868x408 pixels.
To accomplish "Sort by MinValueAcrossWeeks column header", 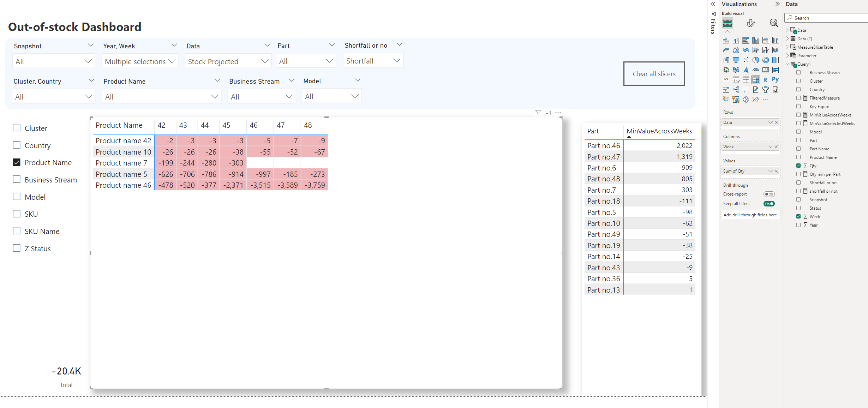I will pyautogui.click(x=659, y=131).
